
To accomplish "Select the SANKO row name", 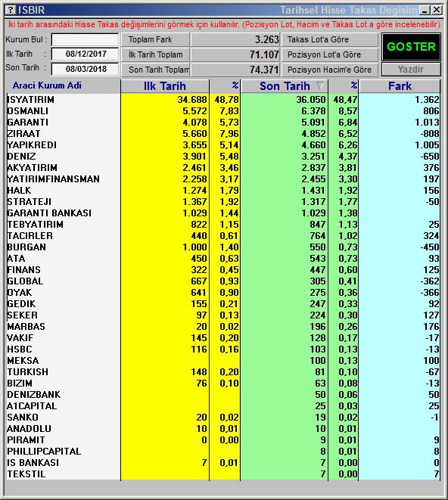I will pos(23,417).
